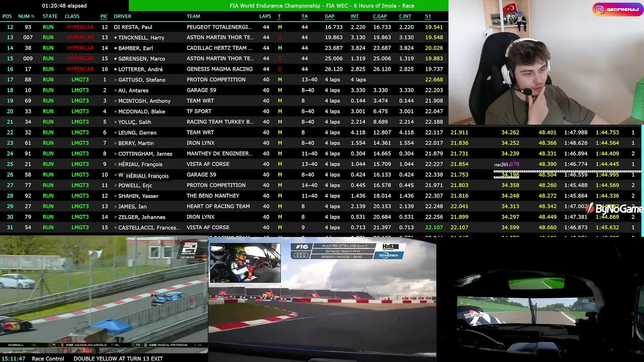Screen dimensions: 644x362
Task: Click team name MANTHEY DK ENGINEER...
Action: pyautogui.click(x=220, y=154)
